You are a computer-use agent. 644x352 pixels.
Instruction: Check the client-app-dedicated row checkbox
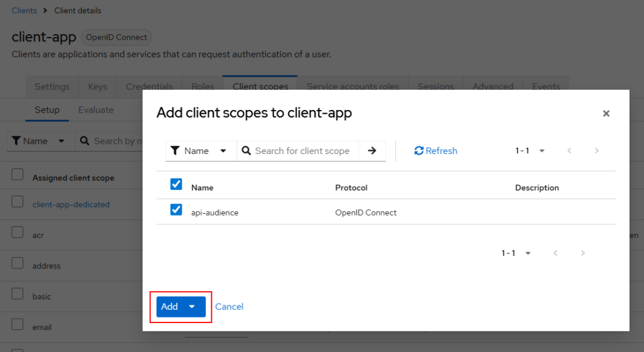tap(17, 201)
